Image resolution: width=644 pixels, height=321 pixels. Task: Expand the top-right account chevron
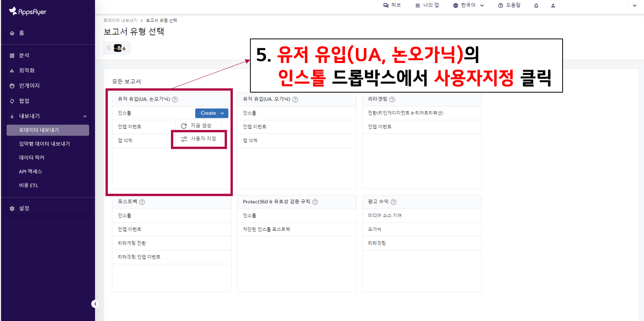click(635, 5)
